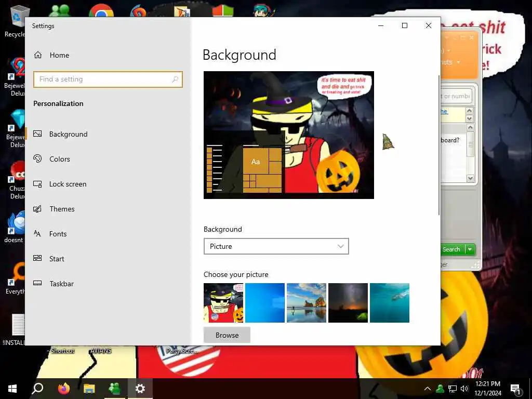
Task: Click the Find a setting search box
Action: [x=108, y=79]
